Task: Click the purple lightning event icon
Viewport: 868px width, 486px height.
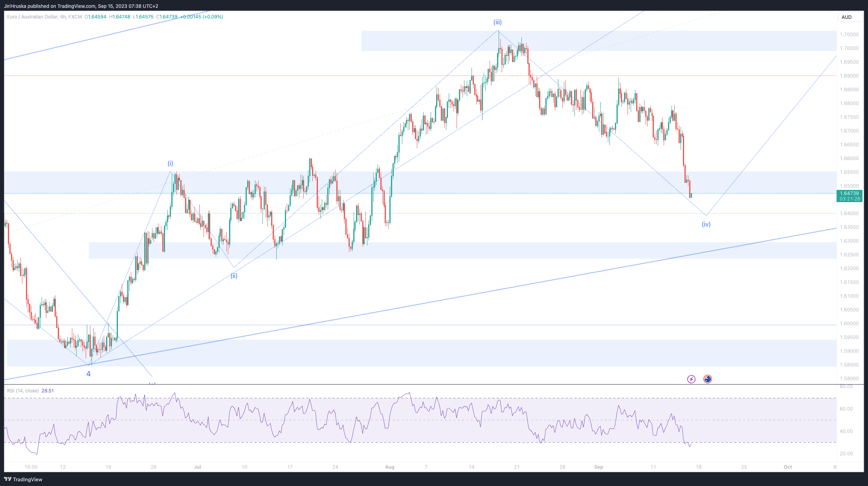Action: point(691,379)
